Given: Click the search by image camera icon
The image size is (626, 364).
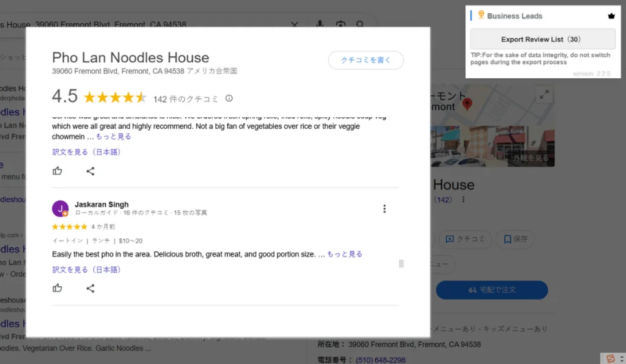Looking at the screenshot, I should 340,24.
